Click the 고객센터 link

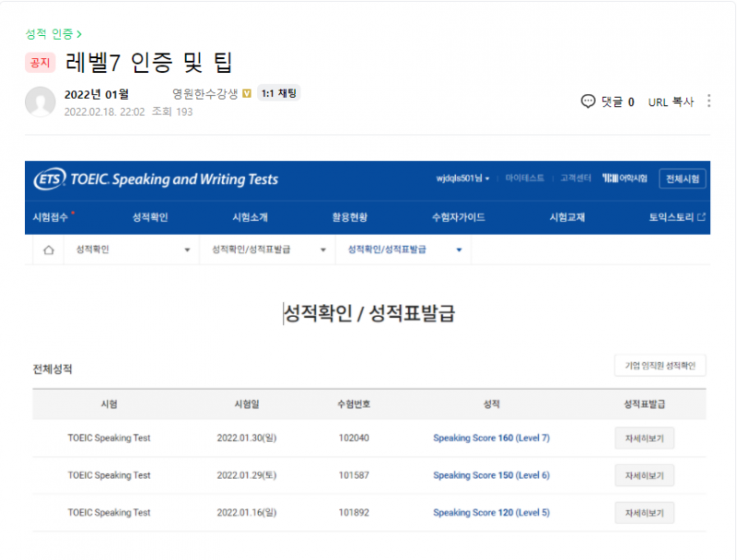pos(575,178)
